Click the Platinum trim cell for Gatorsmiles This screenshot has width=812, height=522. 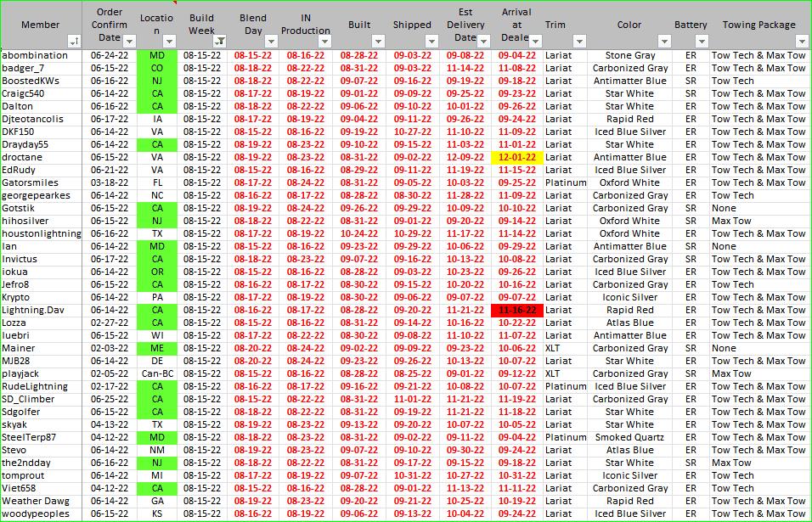(566, 182)
